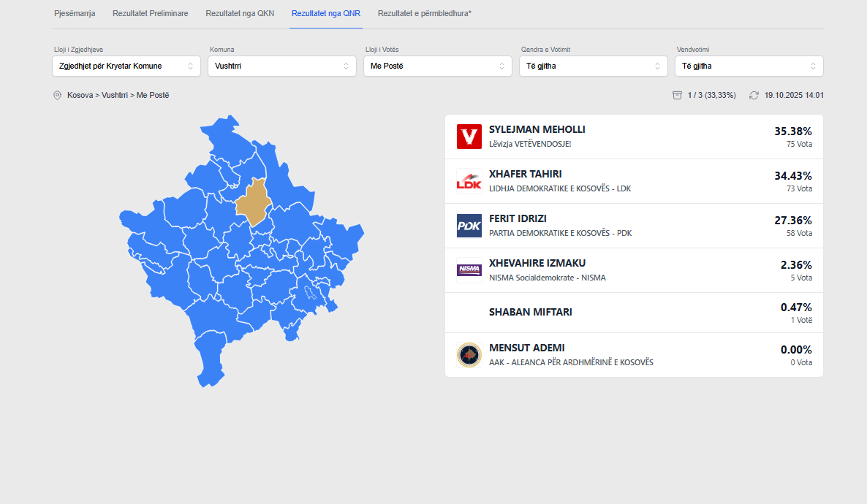Image resolution: width=867 pixels, height=504 pixels.
Task: Expand the Komuna dropdown showing Vushtrri
Action: click(282, 66)
